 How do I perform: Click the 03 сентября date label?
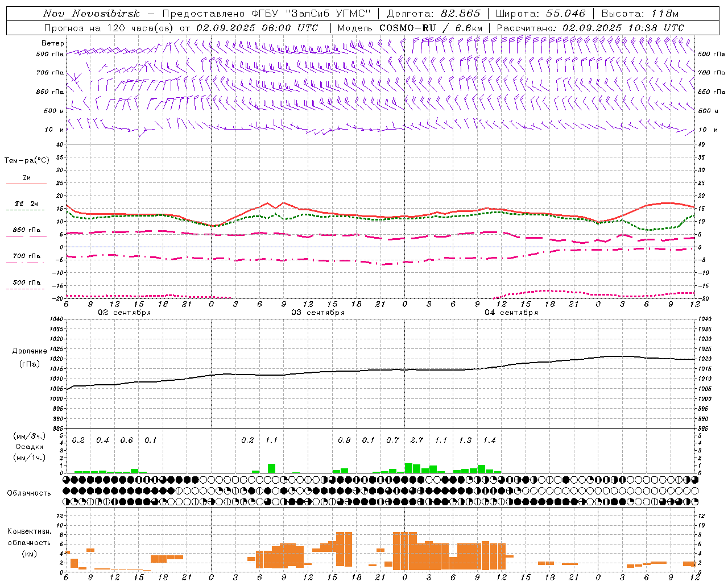click(x=318, y=313)
